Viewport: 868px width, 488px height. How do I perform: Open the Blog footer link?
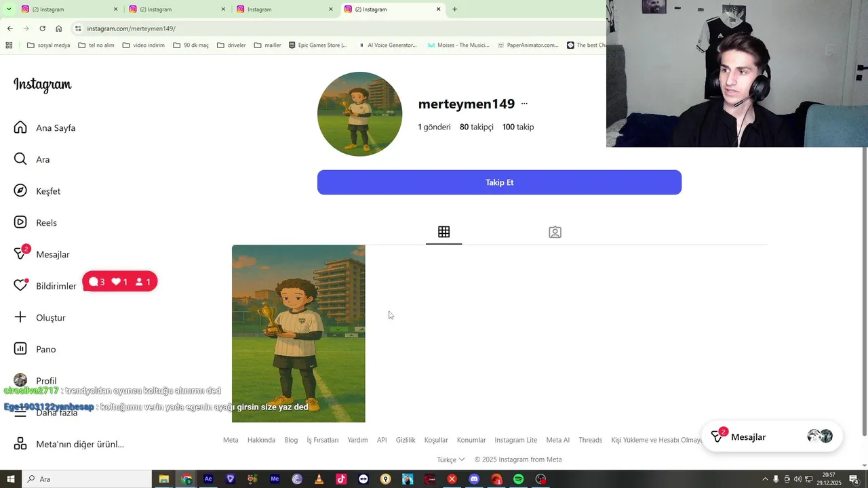[x=291, y=440]
